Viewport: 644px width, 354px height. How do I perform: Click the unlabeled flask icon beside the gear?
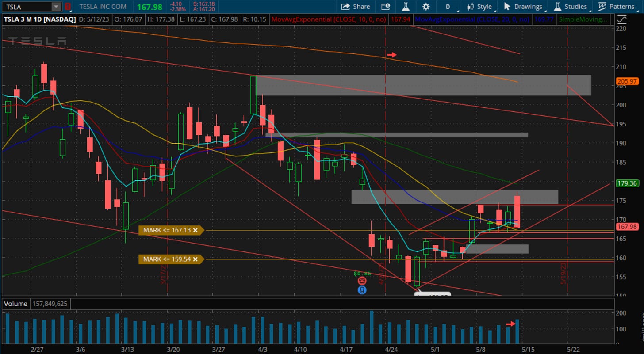[x=405, y=7]
